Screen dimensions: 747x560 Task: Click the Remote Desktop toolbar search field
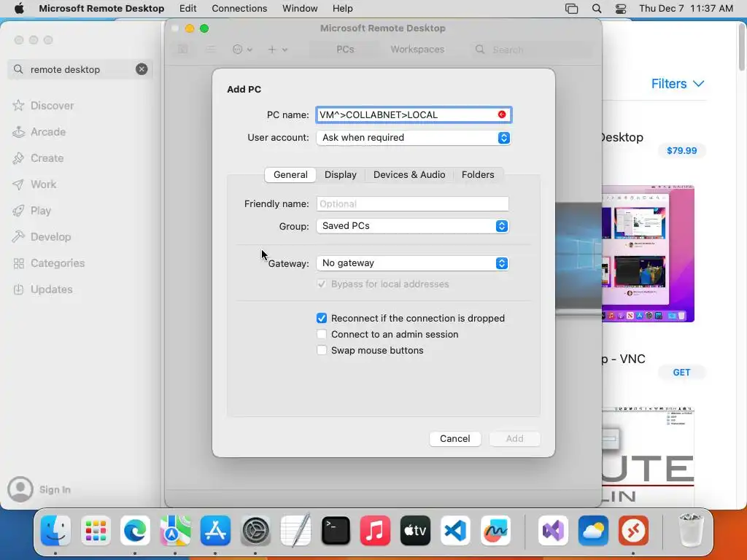pos(533,50)
